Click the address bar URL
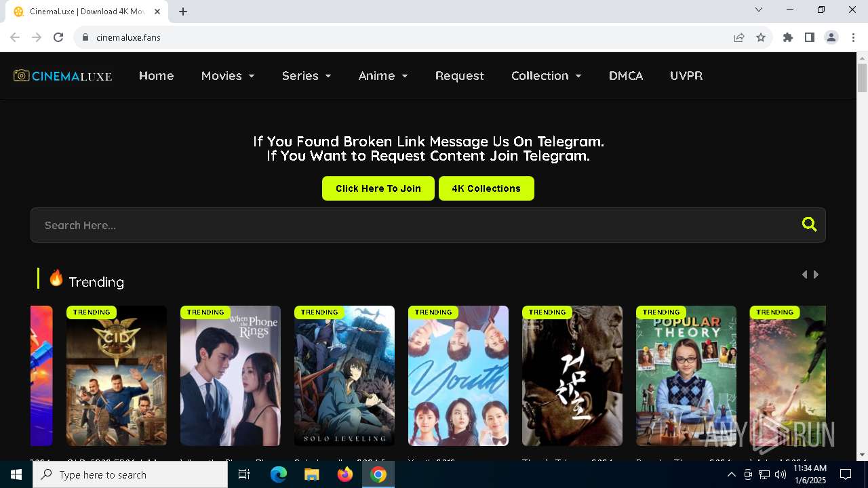This screenshot has height=488, width=868. tap(128, 37)
